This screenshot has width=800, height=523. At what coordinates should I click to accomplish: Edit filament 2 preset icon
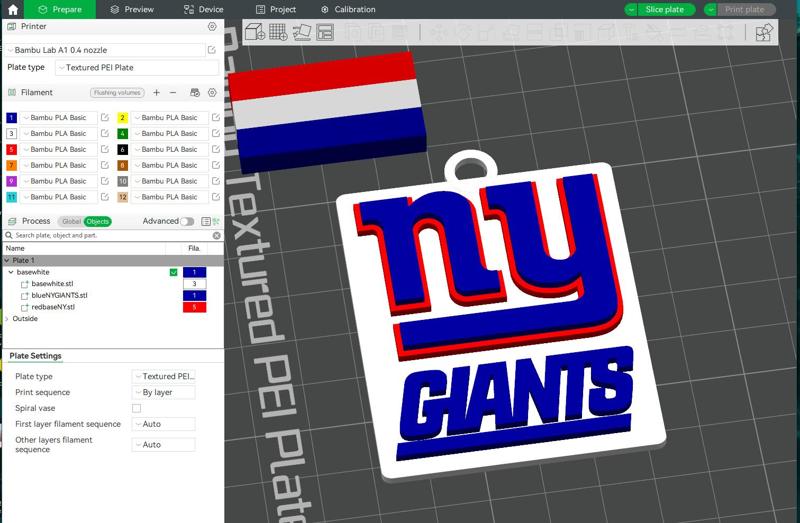click(x=216, y=117)
